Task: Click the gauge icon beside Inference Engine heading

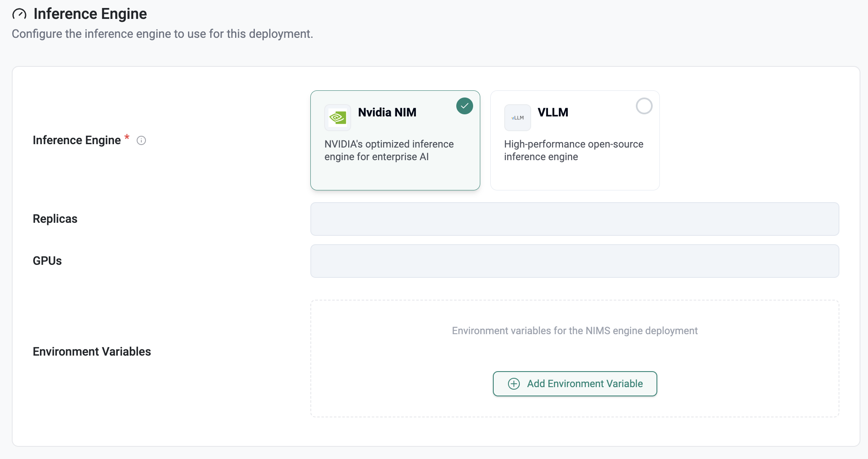Action: [x=19, y=14]
